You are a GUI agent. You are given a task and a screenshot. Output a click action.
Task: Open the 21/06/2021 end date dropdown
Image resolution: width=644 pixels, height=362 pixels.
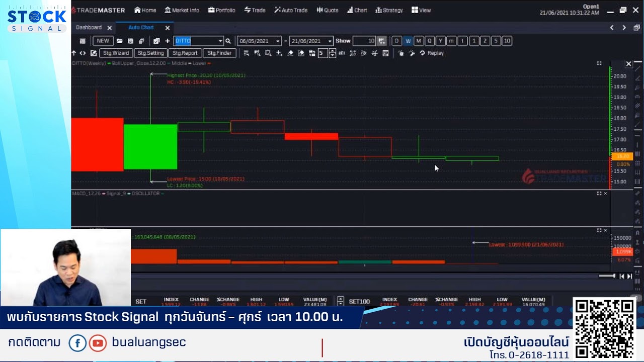tap(330, 41)
